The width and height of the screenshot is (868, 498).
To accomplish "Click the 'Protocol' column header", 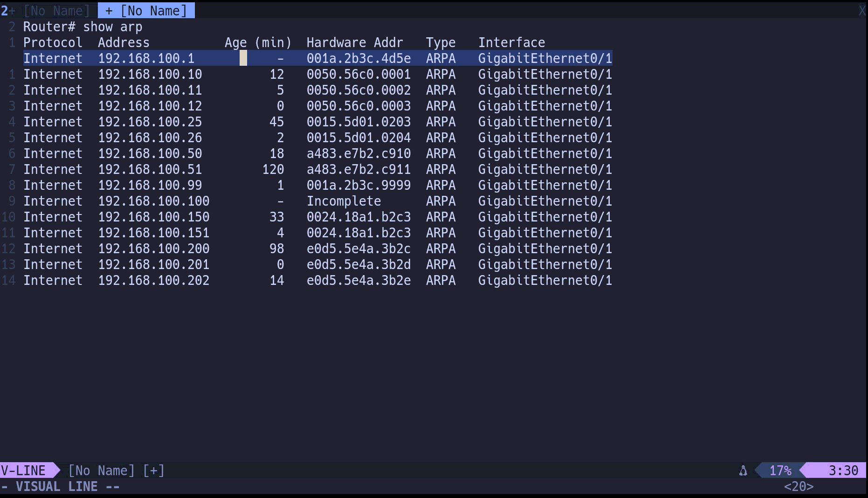I will coord(53,42).
